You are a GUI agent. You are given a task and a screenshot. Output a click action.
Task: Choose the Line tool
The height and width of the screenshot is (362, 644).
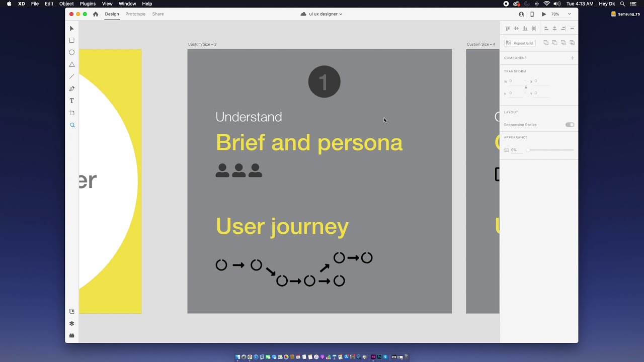[72, 76]
